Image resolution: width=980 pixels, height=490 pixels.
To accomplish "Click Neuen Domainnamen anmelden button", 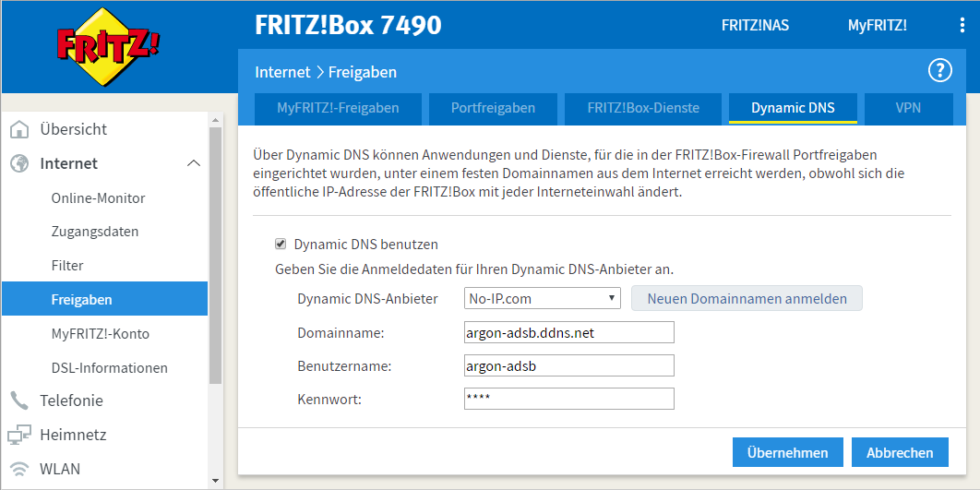I will [747, 299].
